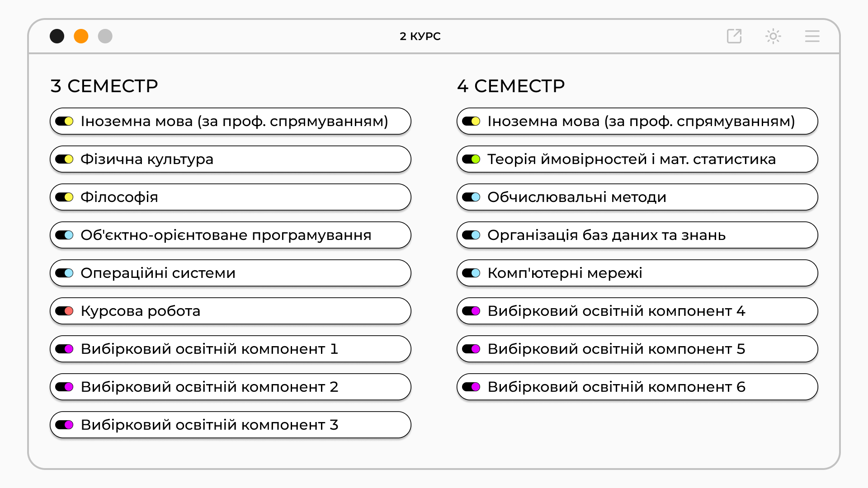Select the Філософія course item
The height and width of the screenshot is (488, 868).
[x=231, y=197]
